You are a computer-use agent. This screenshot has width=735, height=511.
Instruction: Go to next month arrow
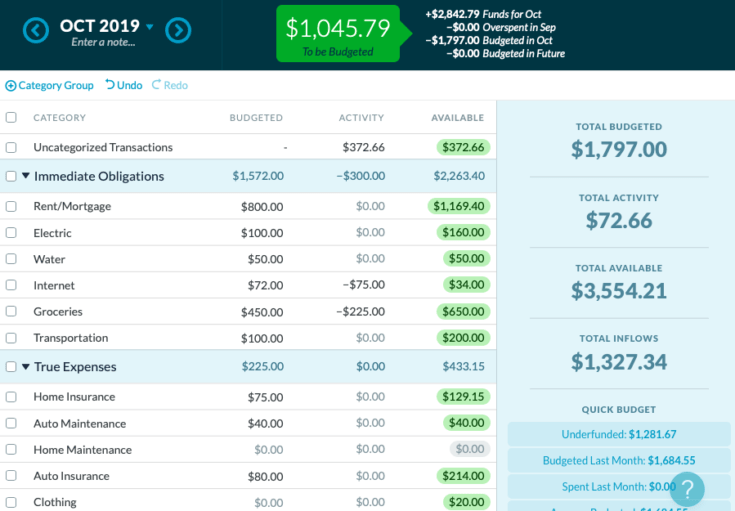(x=178, y=30)
